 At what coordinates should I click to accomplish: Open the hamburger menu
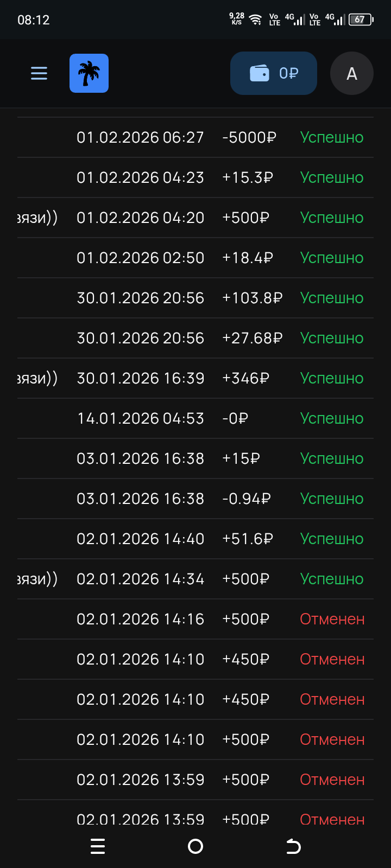[39, 73]
